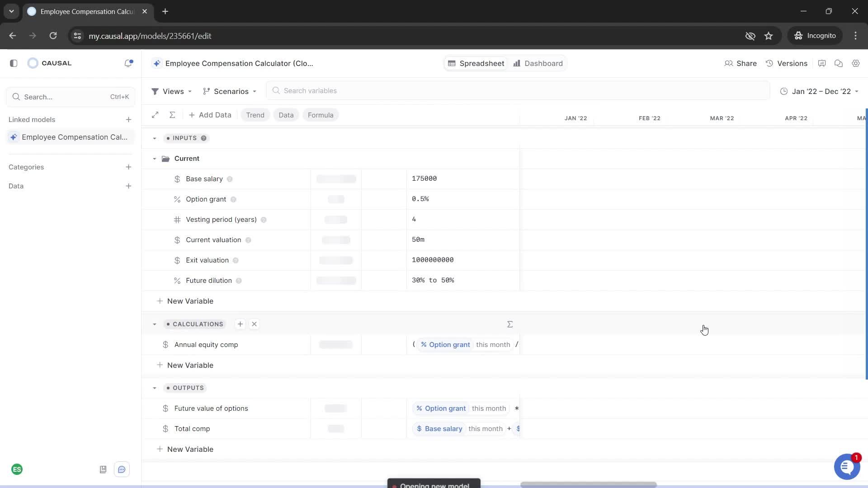This screenshot has height=488, width=868.
Task: Open the linked Employee Compensation Cal... model
Action: [x=71, y=137]
